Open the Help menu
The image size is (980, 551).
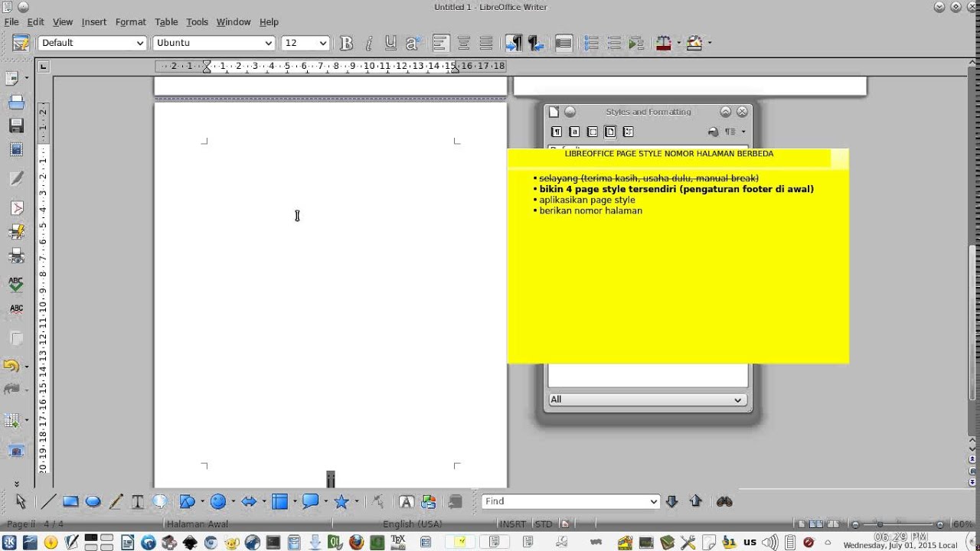(x=269, y=21)
